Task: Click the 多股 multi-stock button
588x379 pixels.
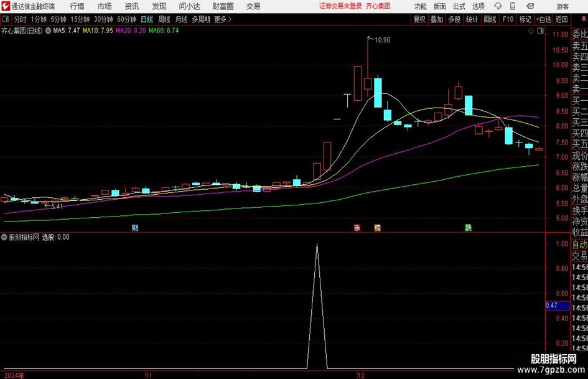Action: point(454,19)
